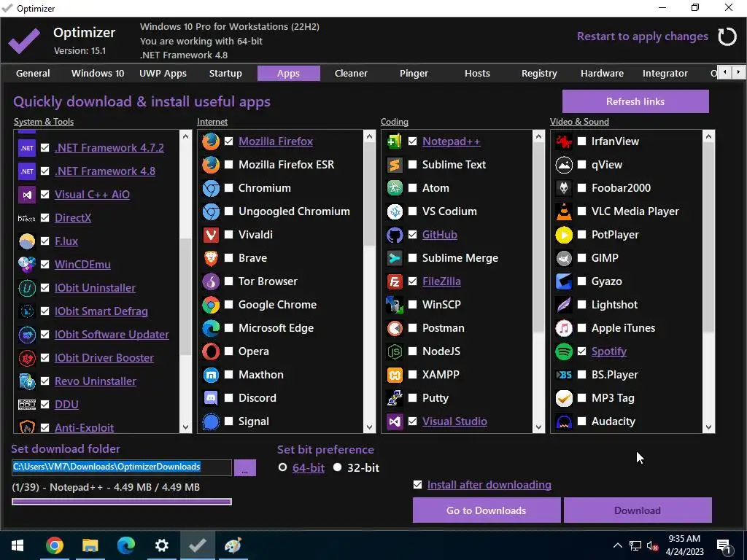
Task: Uncheck the Mozilla Firefox checkbox
Action: click(228, 141)
